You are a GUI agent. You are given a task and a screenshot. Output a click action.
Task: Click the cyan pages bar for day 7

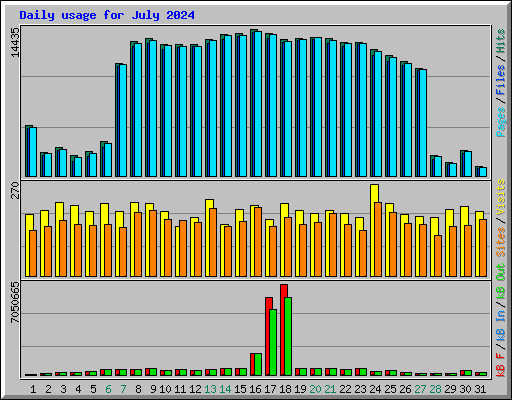coord(123,120)
